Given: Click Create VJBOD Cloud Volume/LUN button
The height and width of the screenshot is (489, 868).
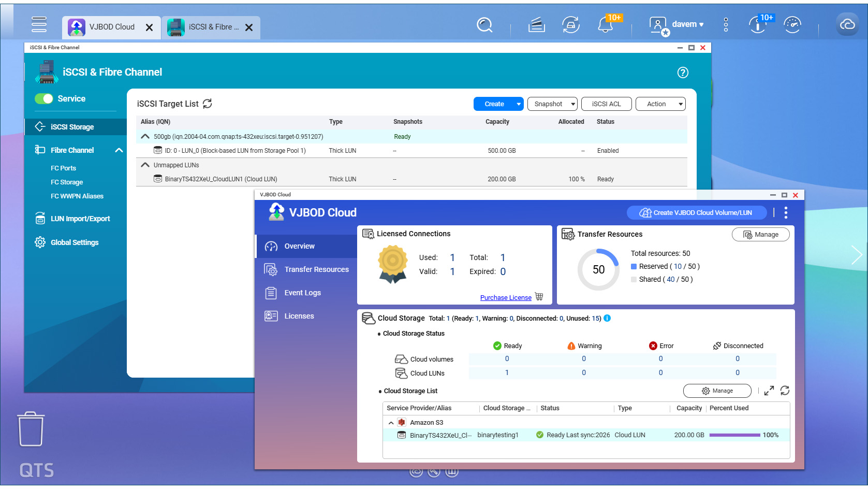Looking at the screenshot, I should (x=697, y=212).
